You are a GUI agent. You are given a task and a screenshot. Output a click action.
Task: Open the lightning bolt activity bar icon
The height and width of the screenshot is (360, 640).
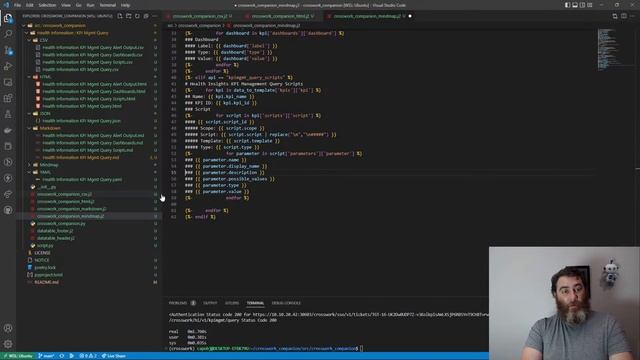8,178
